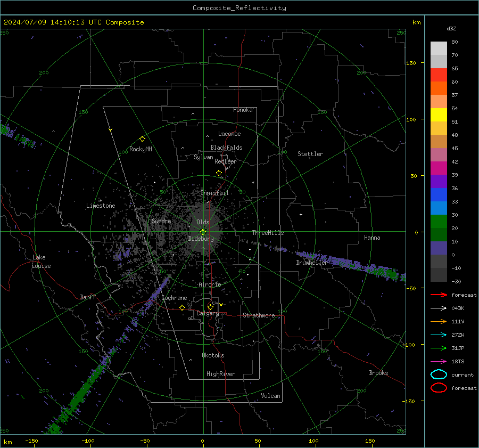Click the red forecast arrow legend icon
Image resolution: width=479 pixels, height=448 pixels.
[x=439, y=295]
